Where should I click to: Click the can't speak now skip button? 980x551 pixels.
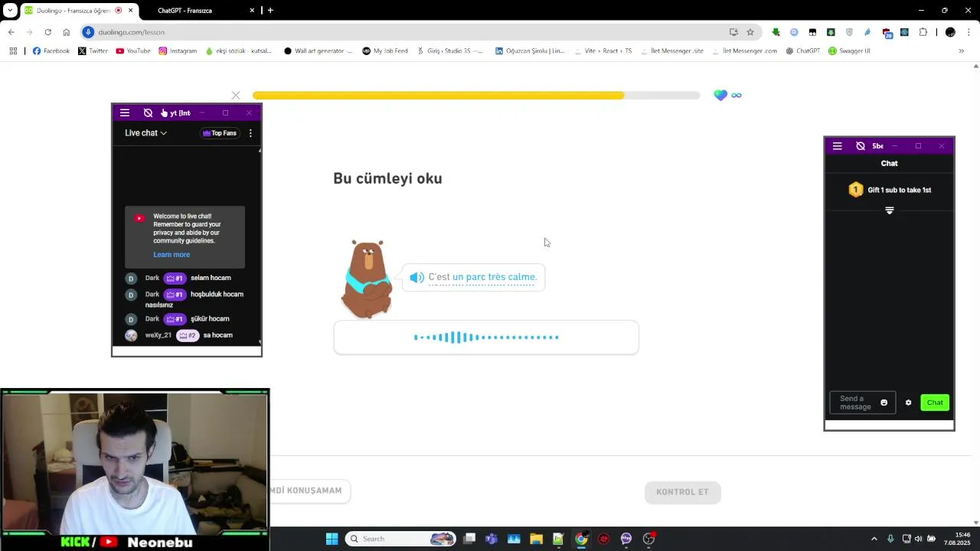click(310, 491)
